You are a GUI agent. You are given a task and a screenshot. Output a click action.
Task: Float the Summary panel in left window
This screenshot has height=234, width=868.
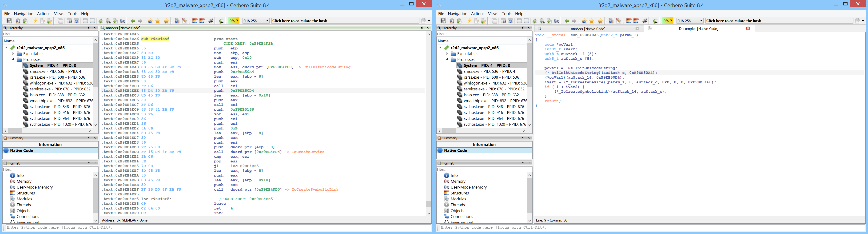[89, 138]
